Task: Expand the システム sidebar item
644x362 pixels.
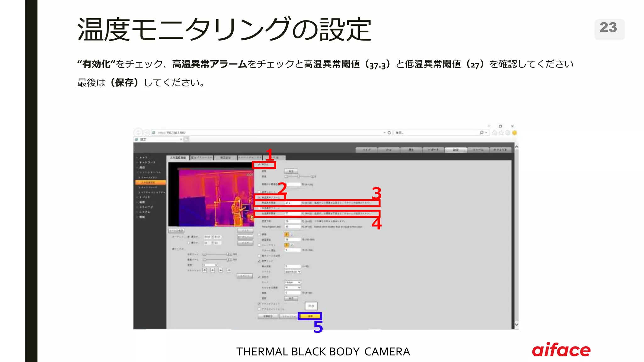Action: [145, 212]
